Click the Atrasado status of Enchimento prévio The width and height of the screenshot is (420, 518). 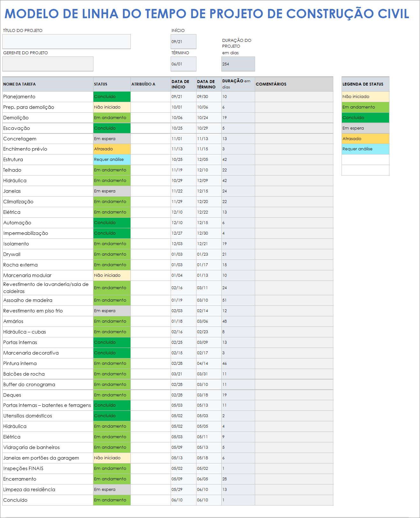(x=112, y=149)
